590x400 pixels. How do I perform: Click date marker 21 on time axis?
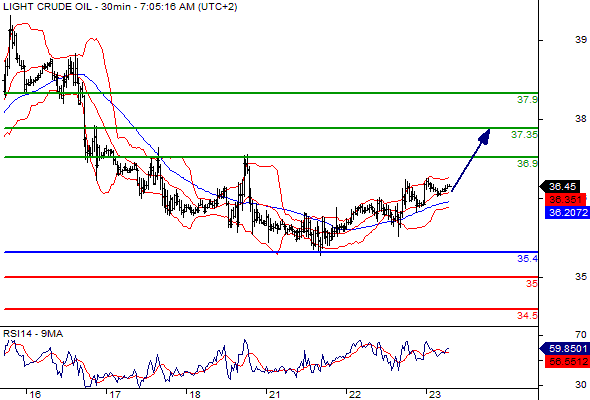[x=274, y=395]
